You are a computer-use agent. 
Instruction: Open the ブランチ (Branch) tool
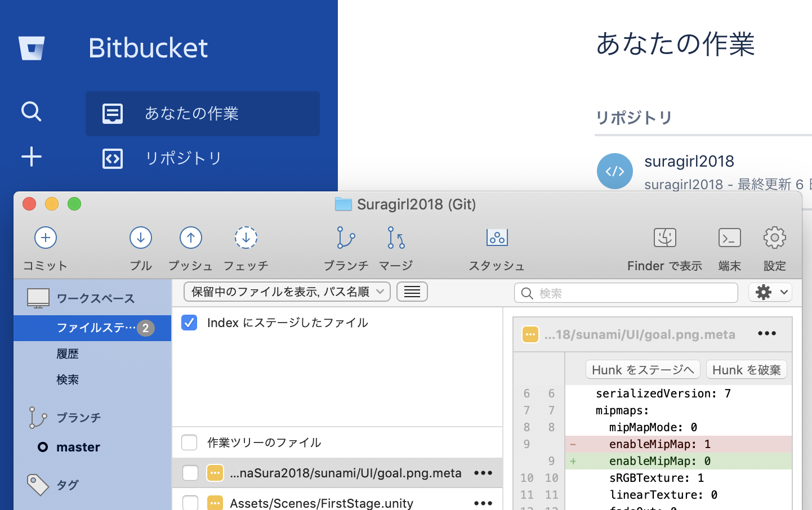click(345, 238)
